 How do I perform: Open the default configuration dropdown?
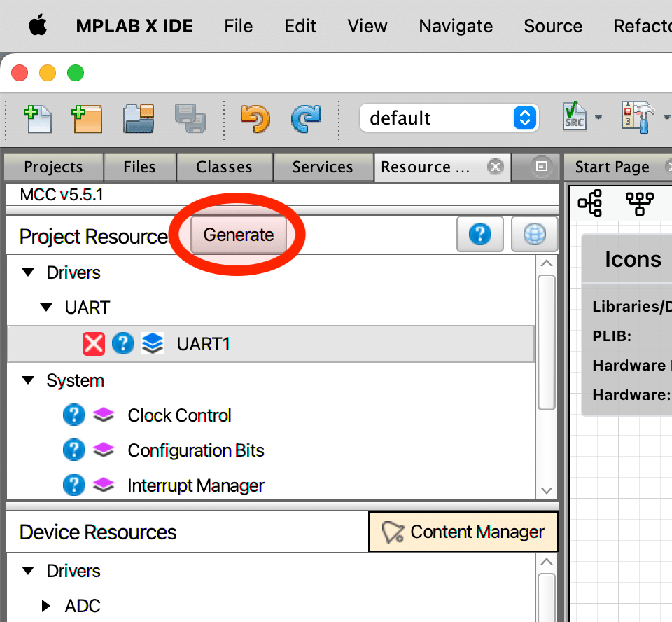point(449,118)
